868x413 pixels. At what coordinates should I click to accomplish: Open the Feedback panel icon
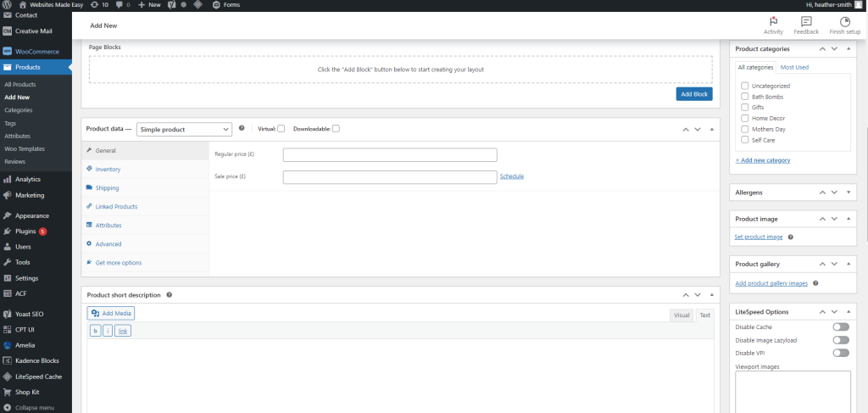806,21
